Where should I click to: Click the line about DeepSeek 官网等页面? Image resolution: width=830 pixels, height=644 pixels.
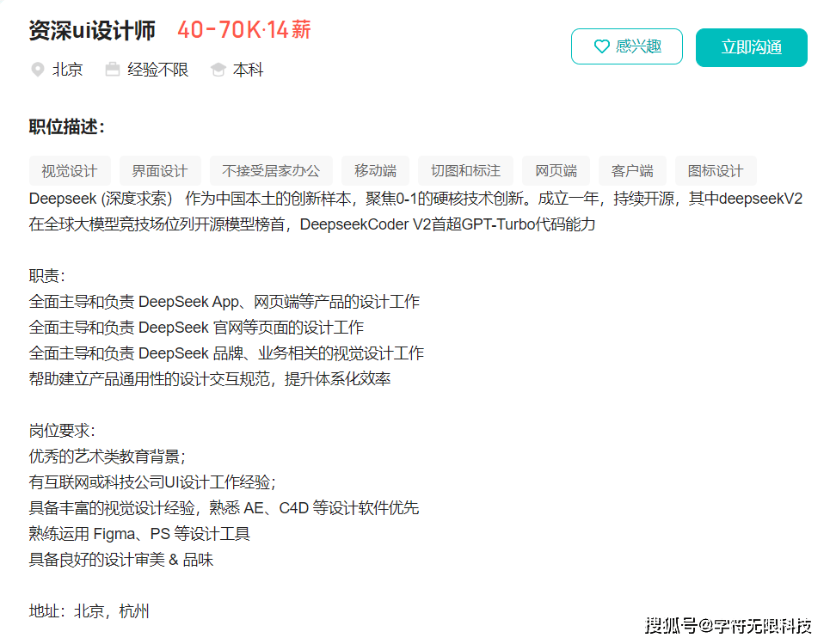coord(196,327)
